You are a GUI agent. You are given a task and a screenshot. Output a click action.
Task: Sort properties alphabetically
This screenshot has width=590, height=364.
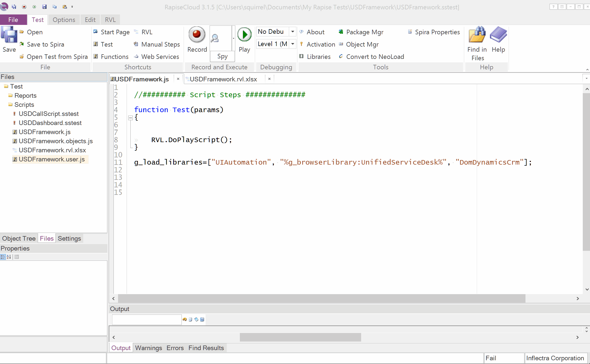[x=9, y=257]
